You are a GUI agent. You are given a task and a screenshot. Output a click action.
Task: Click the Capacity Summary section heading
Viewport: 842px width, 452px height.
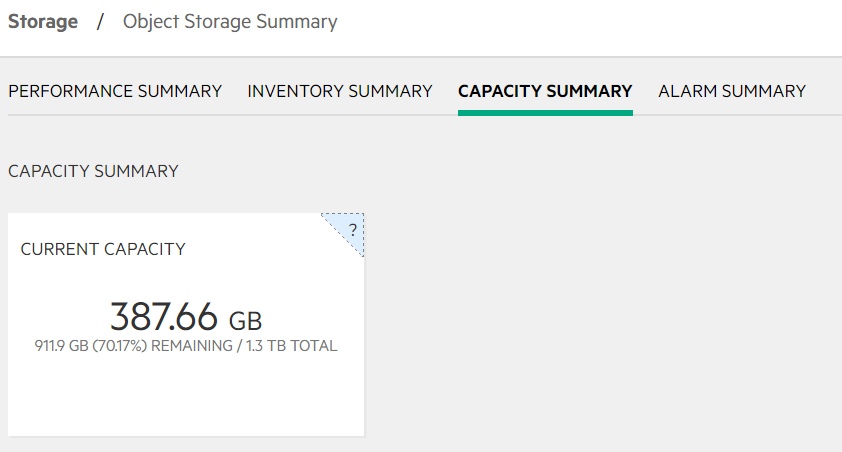[93, 171]
